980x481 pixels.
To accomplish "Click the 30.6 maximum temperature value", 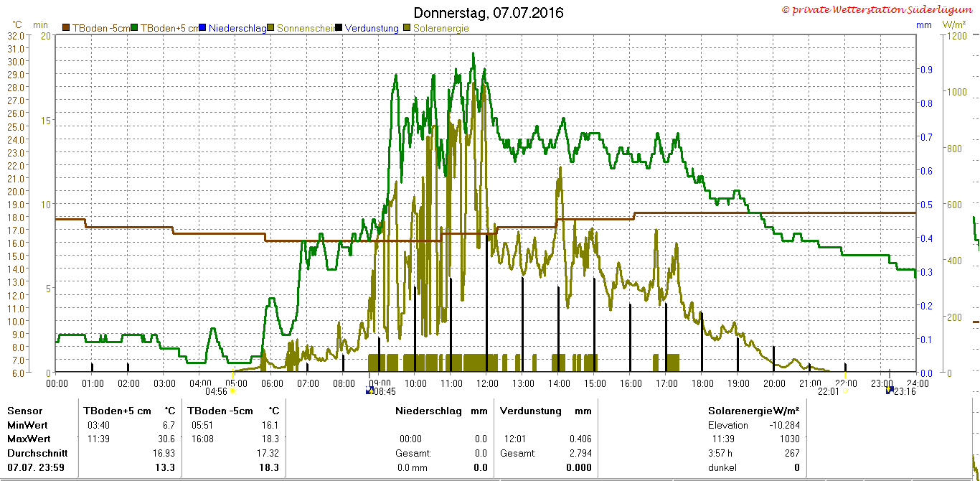I will tap(166, 439).
